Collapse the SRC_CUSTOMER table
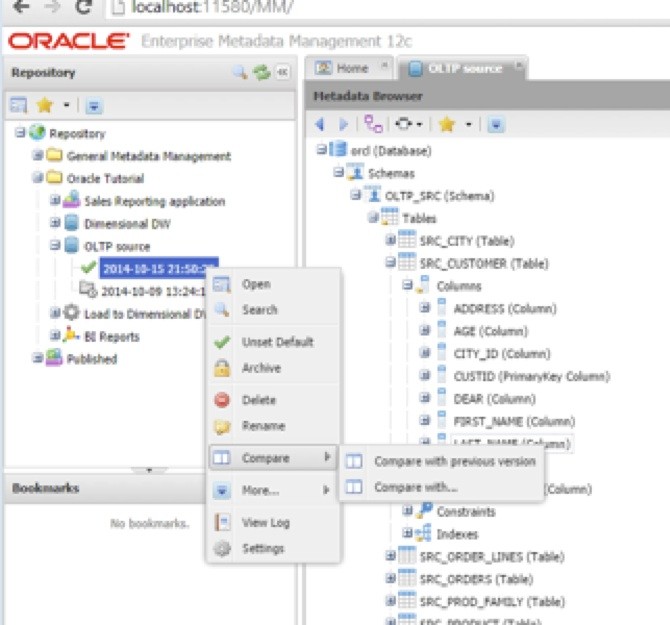Screen dimensions: 670x625 point(390,262)
